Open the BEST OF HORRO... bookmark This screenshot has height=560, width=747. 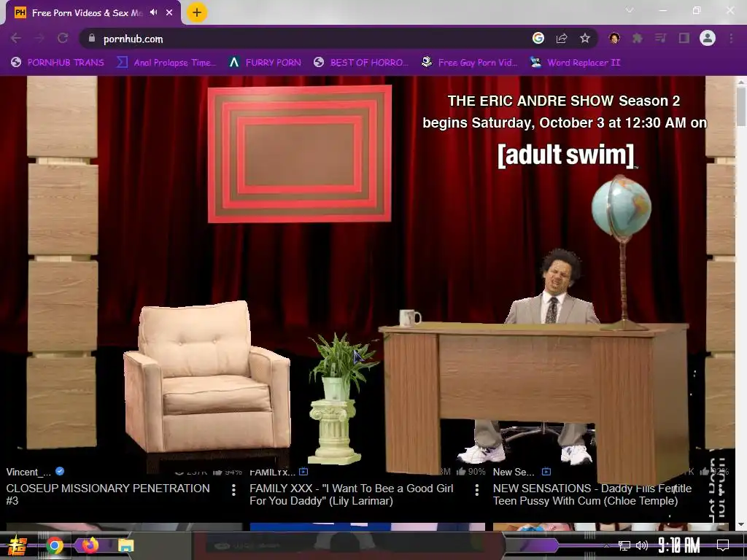pos(361,63)
